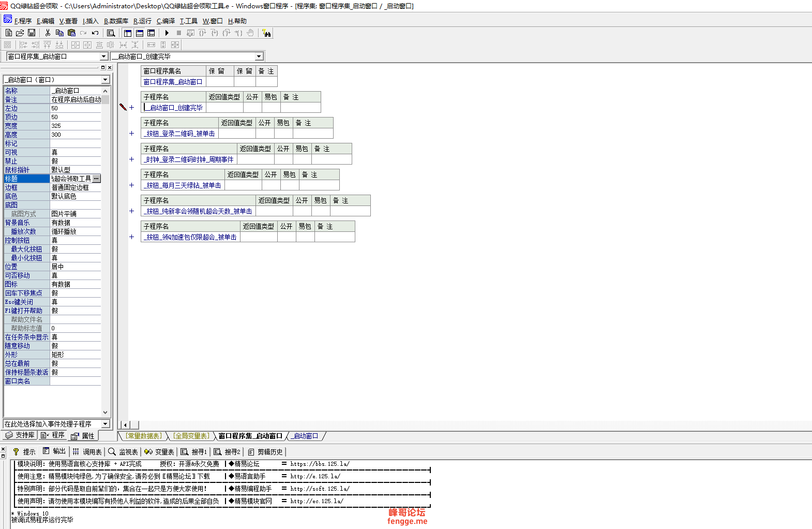
Task: Toggle the third panel layout icon
Action: 151,33
